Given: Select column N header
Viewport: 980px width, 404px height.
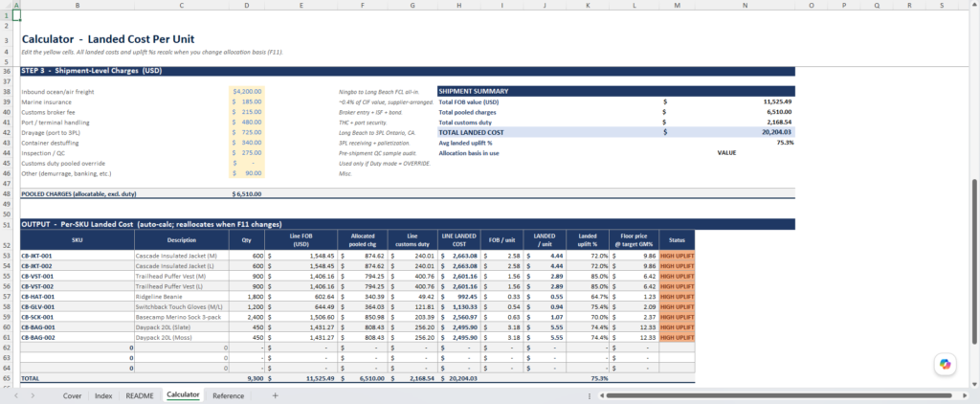Looking at the screenshot, I should coord(745,5).
